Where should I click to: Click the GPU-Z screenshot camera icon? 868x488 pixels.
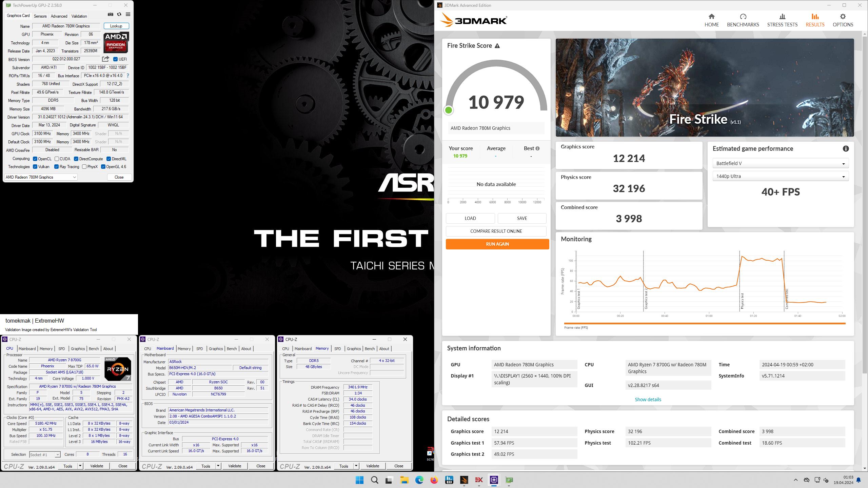point(110,14)
